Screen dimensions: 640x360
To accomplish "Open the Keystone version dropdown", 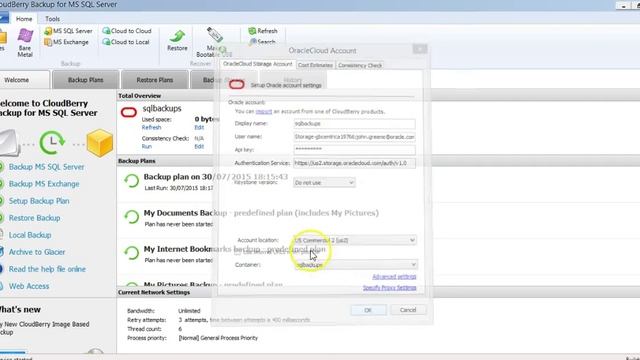I will (324, 182).
